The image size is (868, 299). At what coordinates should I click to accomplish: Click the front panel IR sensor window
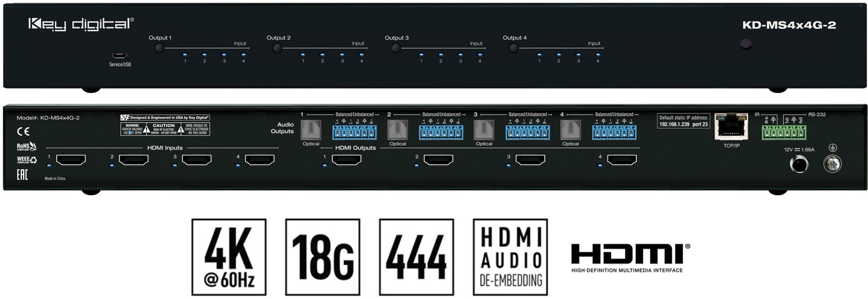(x=746, y=44)
